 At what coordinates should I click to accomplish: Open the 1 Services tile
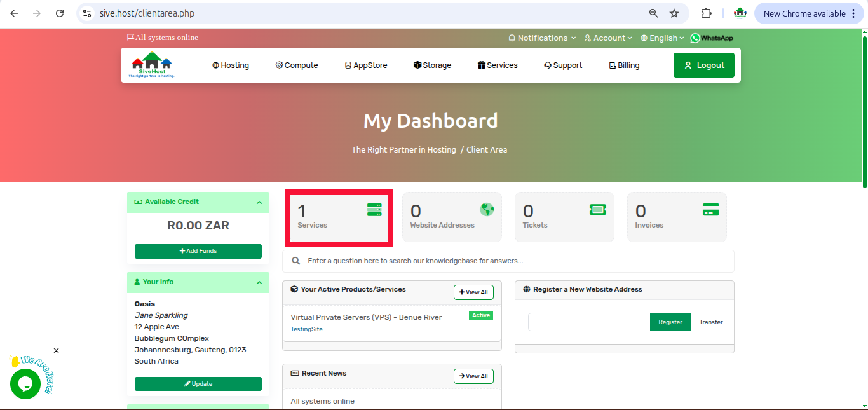coord(339,217)
